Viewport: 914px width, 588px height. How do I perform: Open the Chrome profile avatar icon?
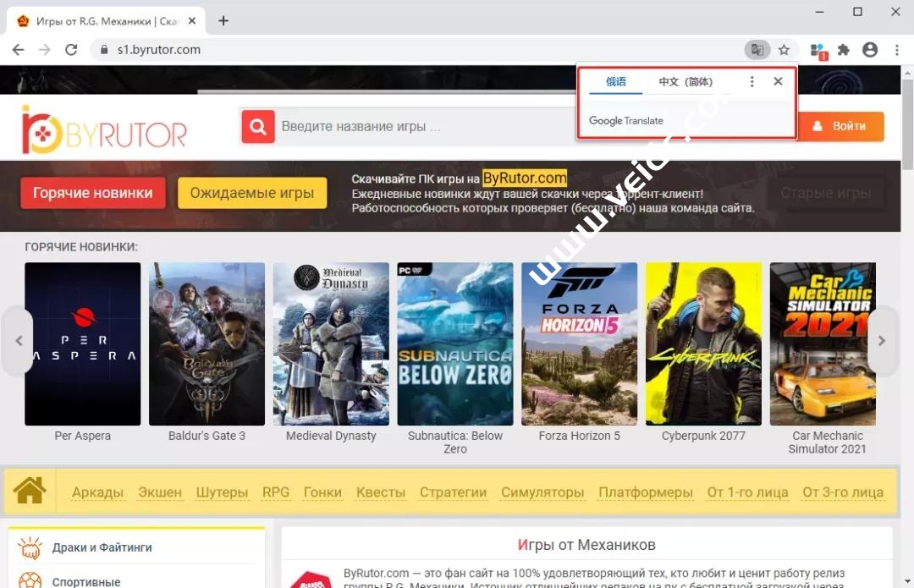tap(870, 50)
